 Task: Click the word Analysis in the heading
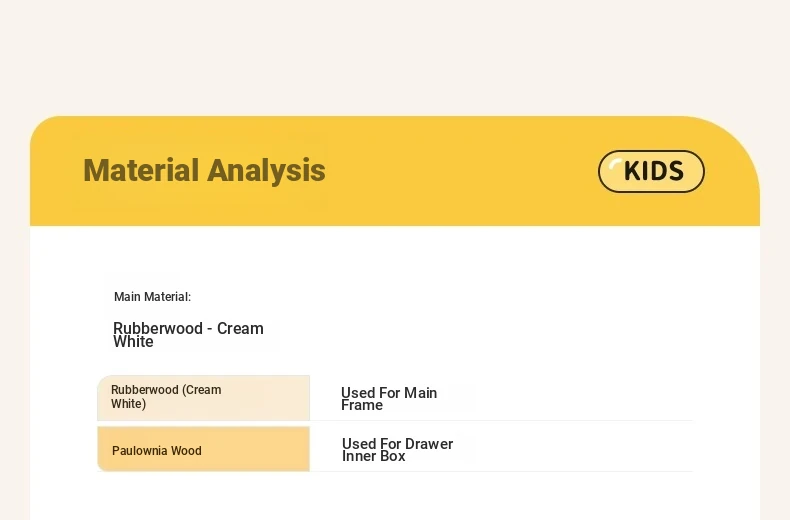point(266,170)
